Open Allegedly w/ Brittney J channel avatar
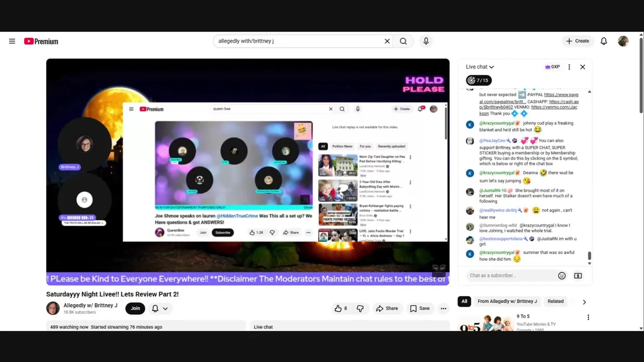The height and width of the screenshot is (362, 644). pyautogui.click(x=53, y=308)
